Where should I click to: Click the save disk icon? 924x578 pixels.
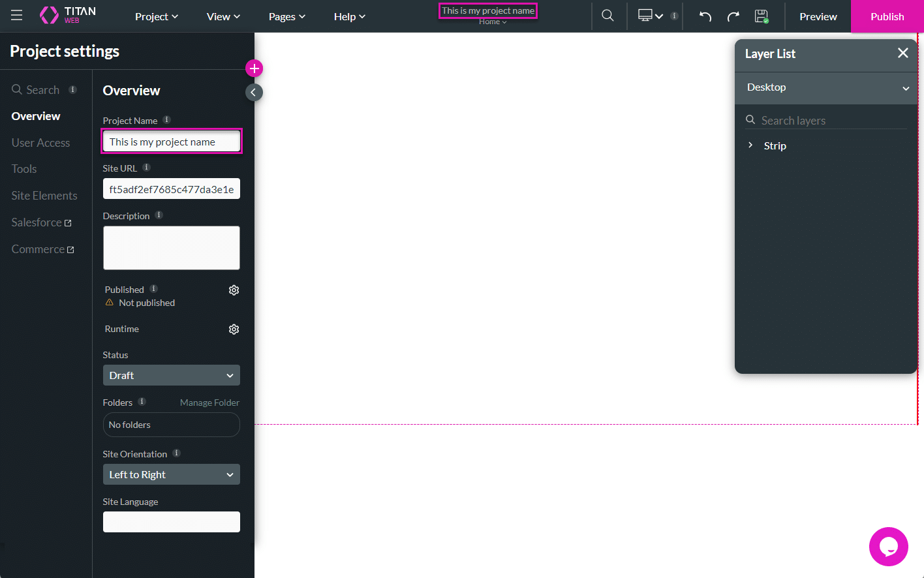tap(761, 16)
